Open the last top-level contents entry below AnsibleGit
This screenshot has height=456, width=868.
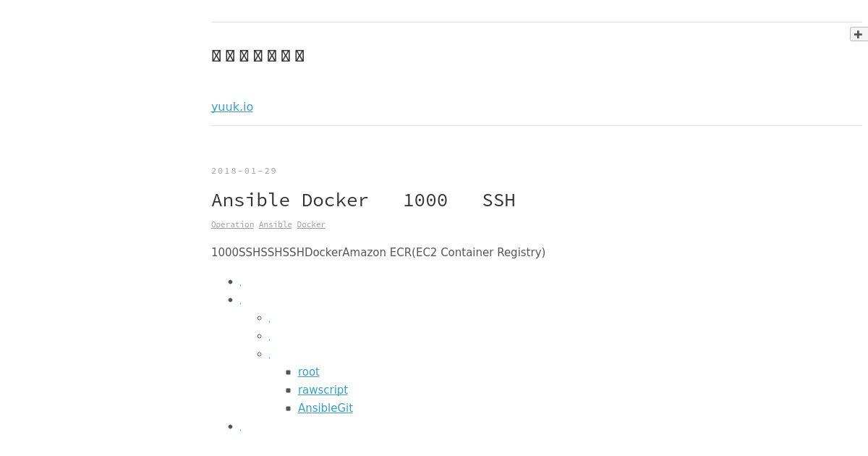(x=240, y=428)
